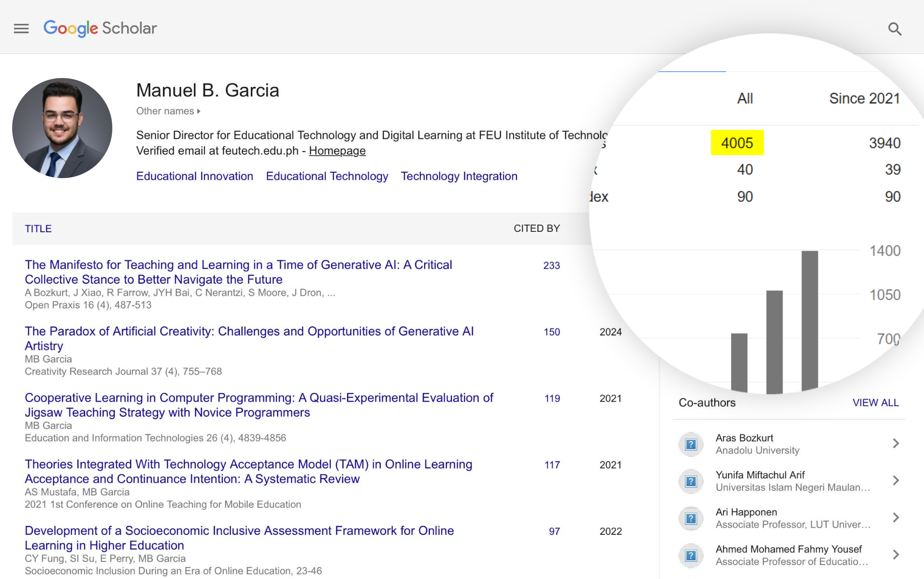The width and height of the screenshot is (924, 579).
Task: Open the navigation hamburger menu
Action: (21, 28)
